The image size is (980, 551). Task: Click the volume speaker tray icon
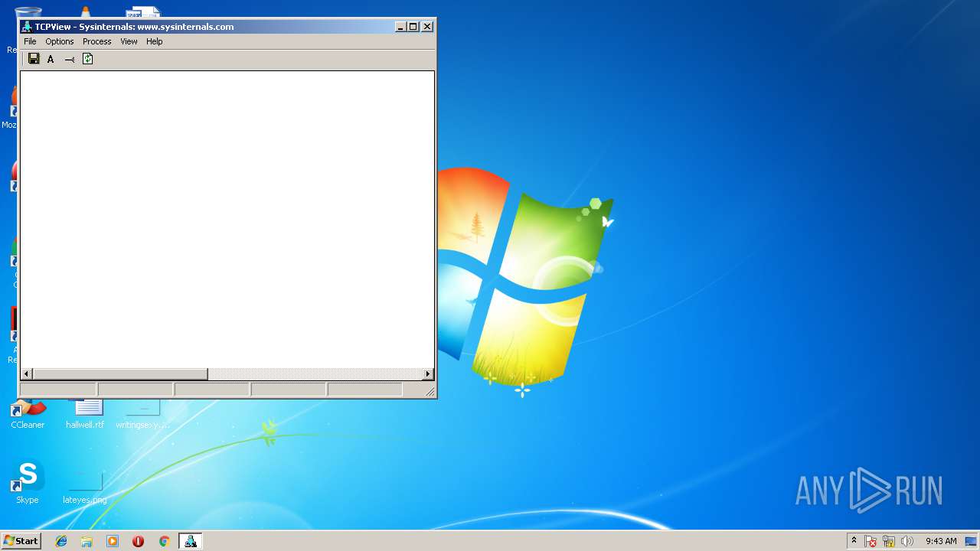click(907, 541)
